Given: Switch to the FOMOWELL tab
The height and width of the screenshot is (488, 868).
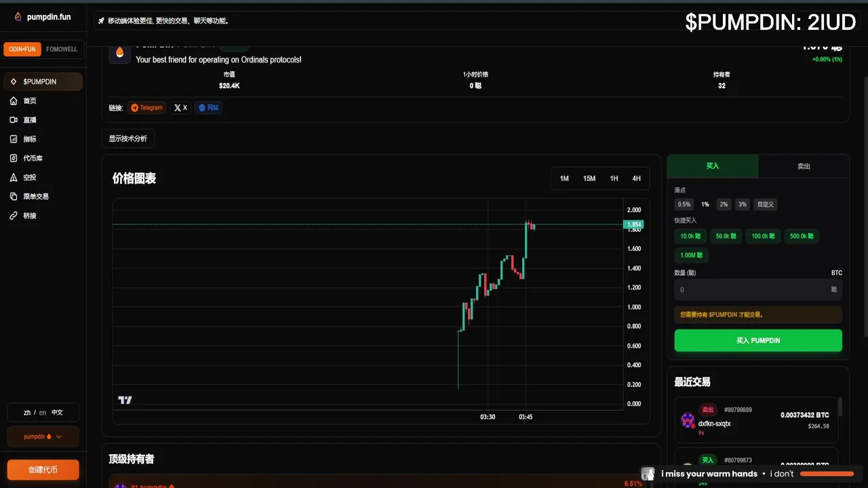Looking at the screenshot, I should pos(62,49).
